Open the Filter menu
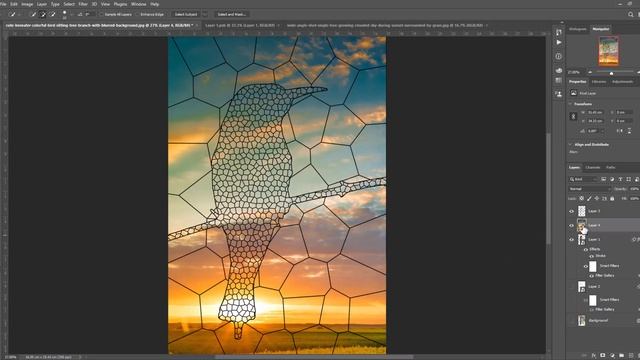Viewport: 640px width, 360px height. (83, 4)
